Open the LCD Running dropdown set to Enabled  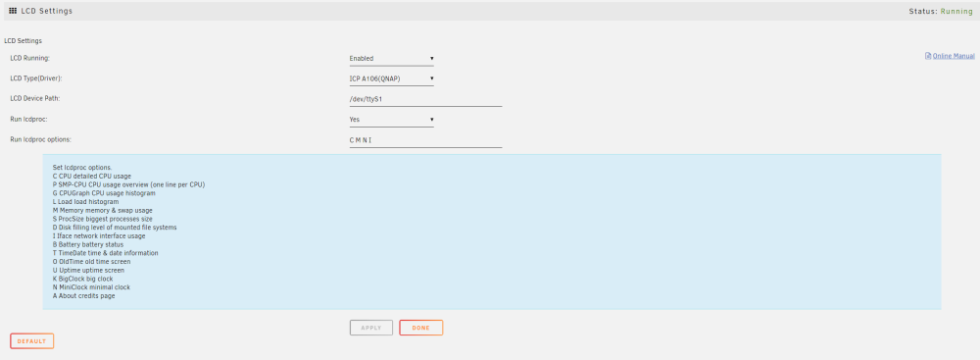pyautogui.click(x=391, y=59)
